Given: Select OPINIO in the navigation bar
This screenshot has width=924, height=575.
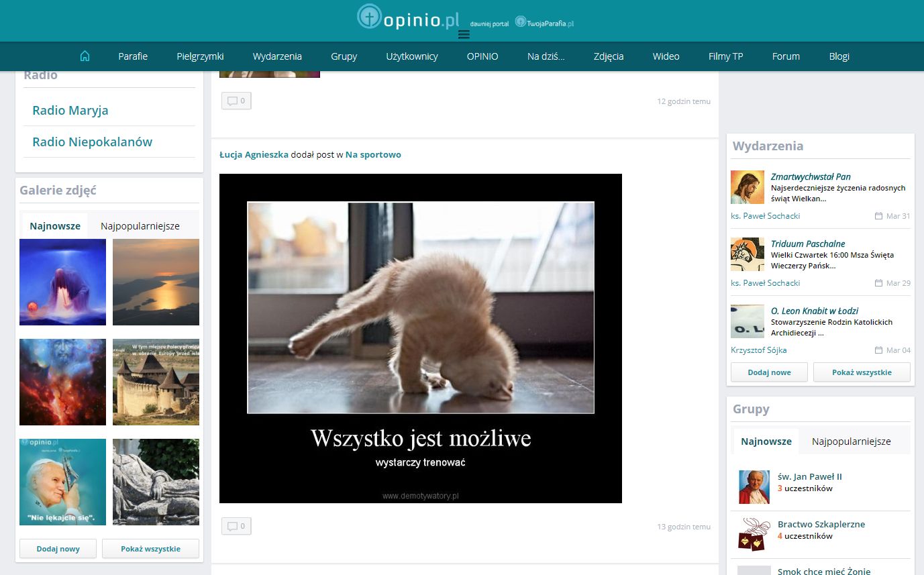Looking at the screenshot, I should 482,56.
